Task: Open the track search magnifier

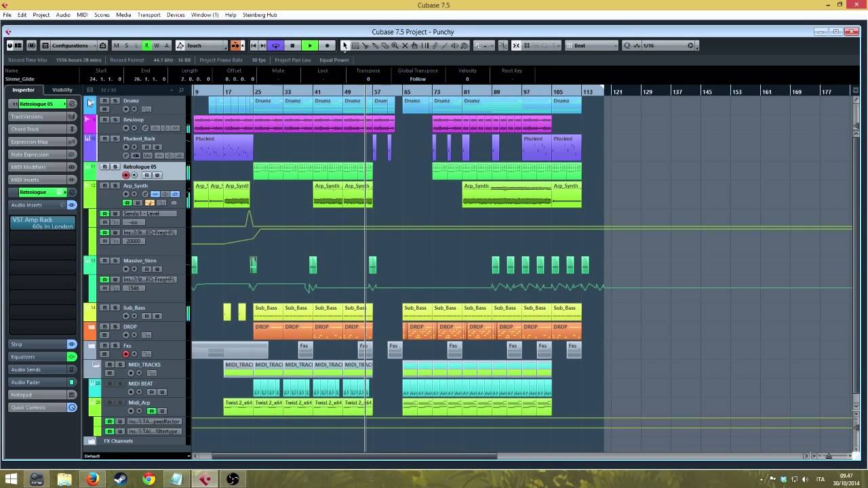Action: coord(181,89)
